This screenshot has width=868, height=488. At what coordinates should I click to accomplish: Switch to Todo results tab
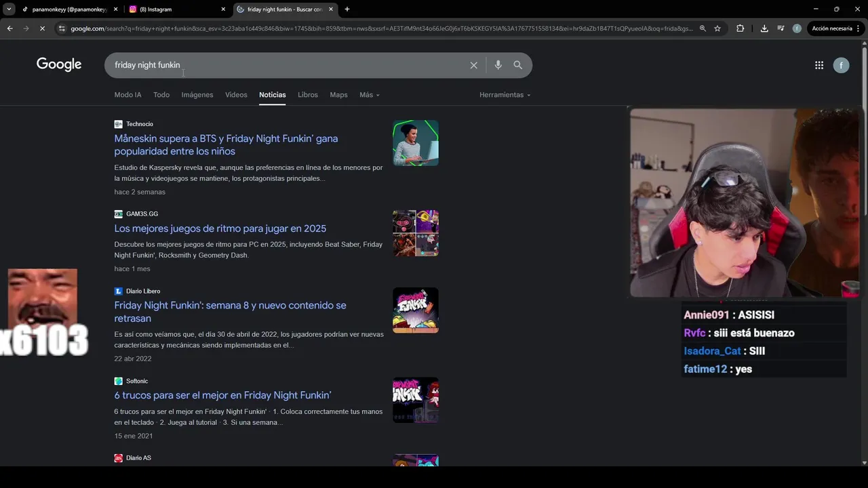coord(161,95)
